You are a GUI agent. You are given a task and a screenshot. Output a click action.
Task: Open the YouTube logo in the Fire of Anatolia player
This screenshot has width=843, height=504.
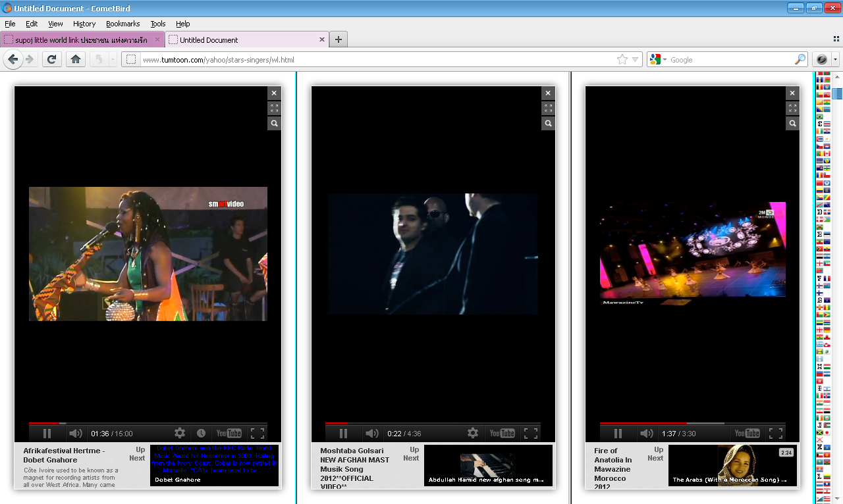[x=748, y=433]
